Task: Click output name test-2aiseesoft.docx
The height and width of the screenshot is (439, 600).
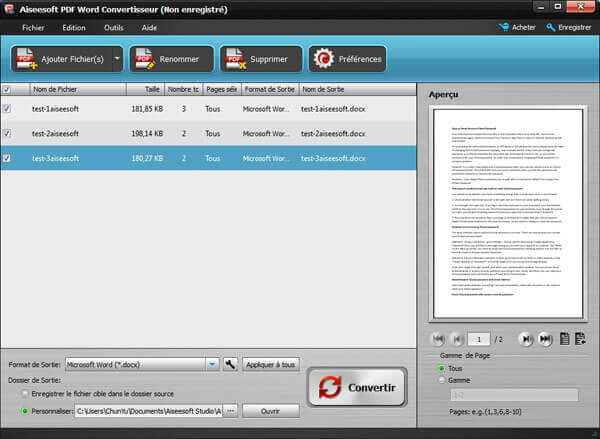Action: tap(333, 133)
